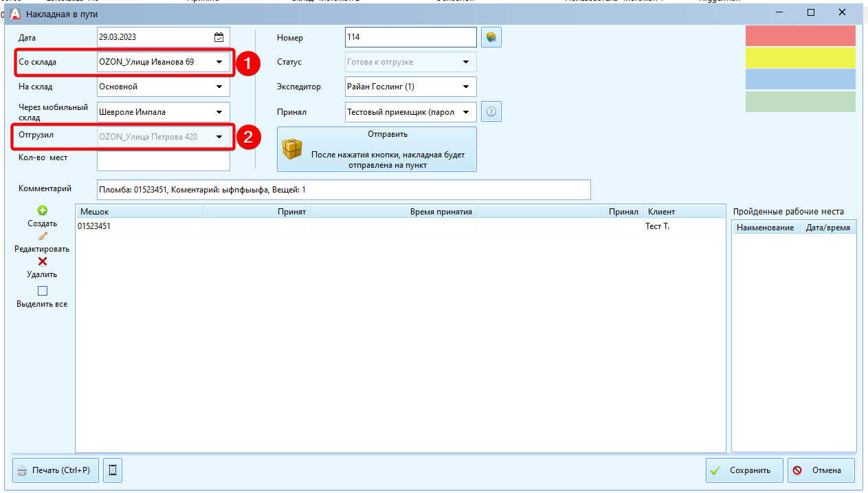This screenshot has width=868, height=493.
Task: Click the question mark help icon near Принял
Action: click(x=491, y=111)
